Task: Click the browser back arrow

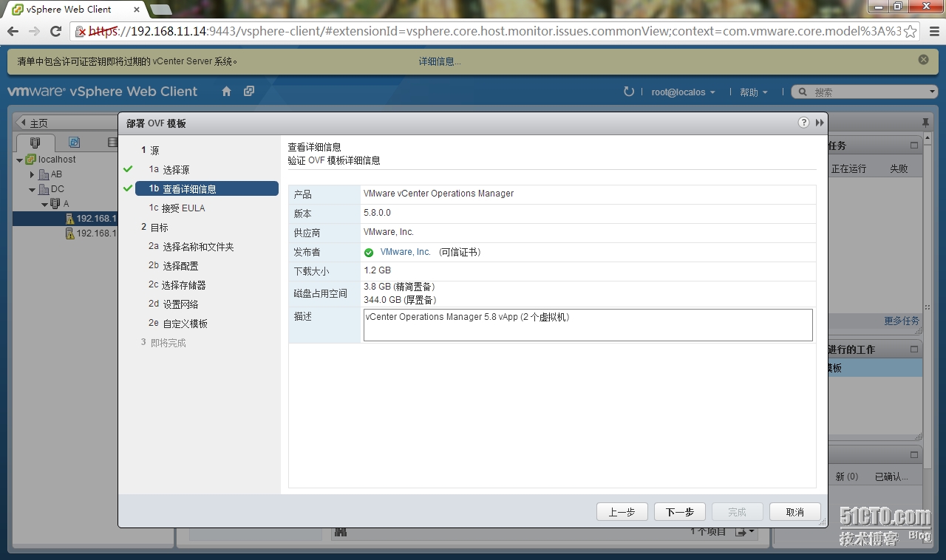Action: 13,31
